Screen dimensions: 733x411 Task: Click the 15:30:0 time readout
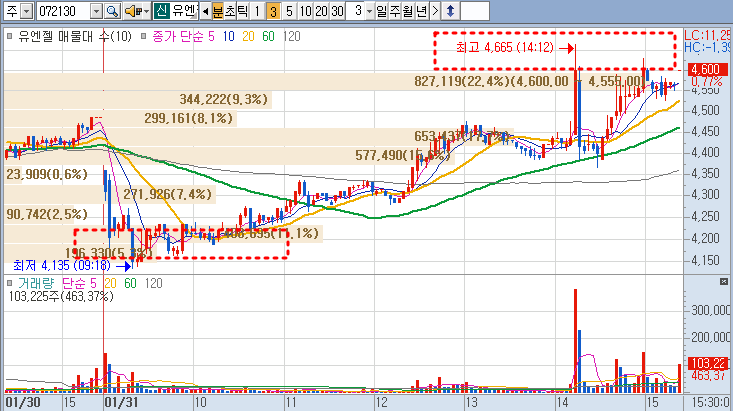coord(708,402)
